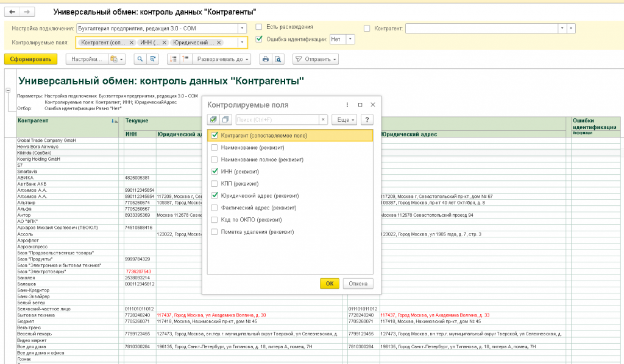Open the Разворачивать до dropdown
The height and width of the screenshot is (364, 624).
(x=222, y=59)
